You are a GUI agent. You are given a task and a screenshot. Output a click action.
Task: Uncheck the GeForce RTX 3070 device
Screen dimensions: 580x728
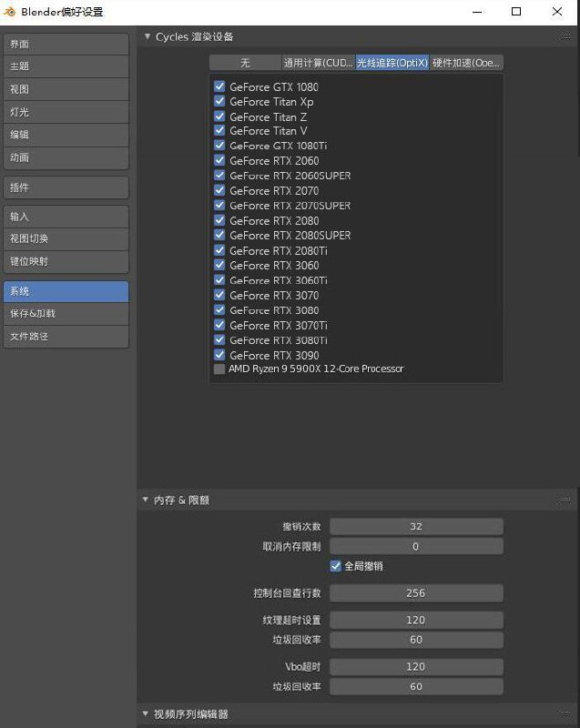[x=219, y=295]
